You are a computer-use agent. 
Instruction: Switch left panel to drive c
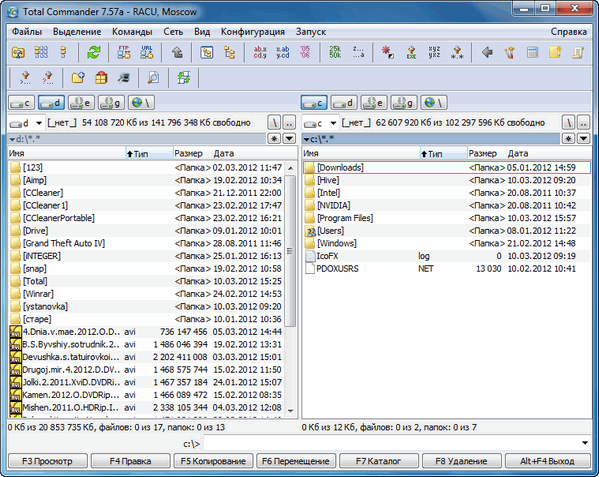[21, 102]
